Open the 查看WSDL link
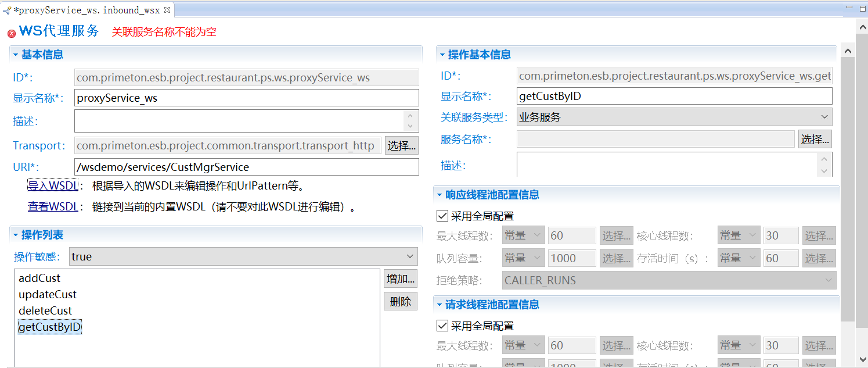 [x=53, y=206]
